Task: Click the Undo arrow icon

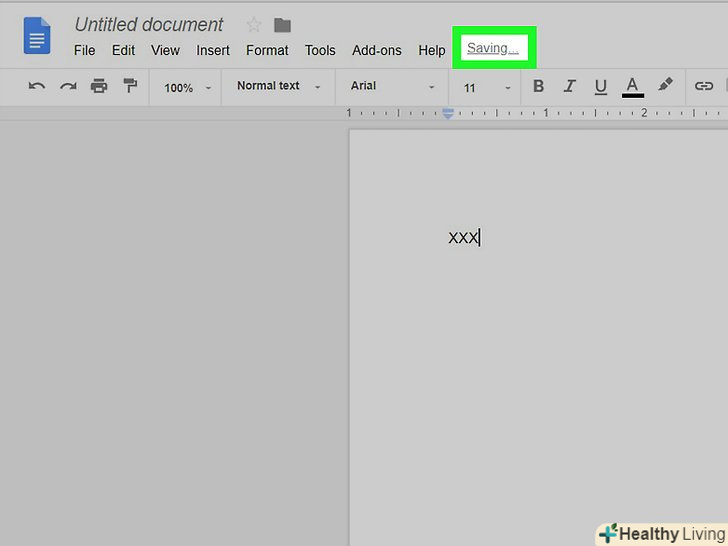Action: (x=37, y=86)
